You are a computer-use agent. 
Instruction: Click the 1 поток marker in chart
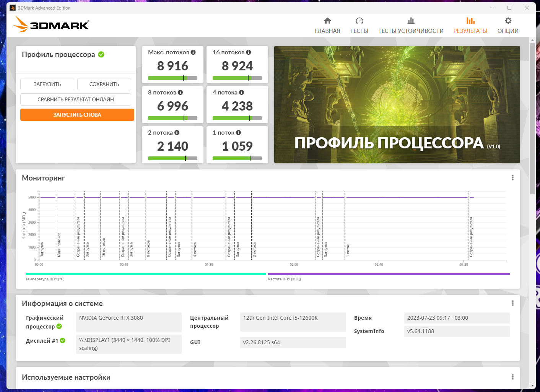tap(348, 250)
